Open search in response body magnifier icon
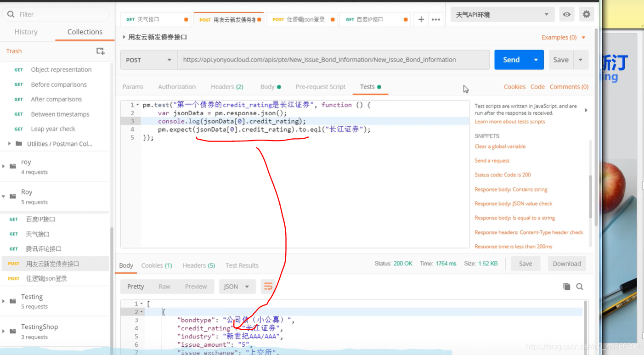 (580, 287)
